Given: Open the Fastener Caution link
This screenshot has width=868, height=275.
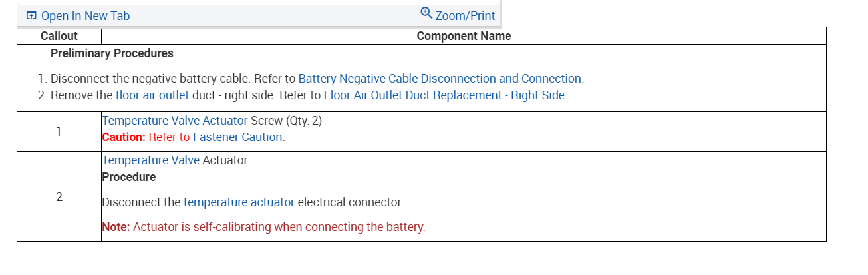Looking at the screenshot, I should point(237,137).
